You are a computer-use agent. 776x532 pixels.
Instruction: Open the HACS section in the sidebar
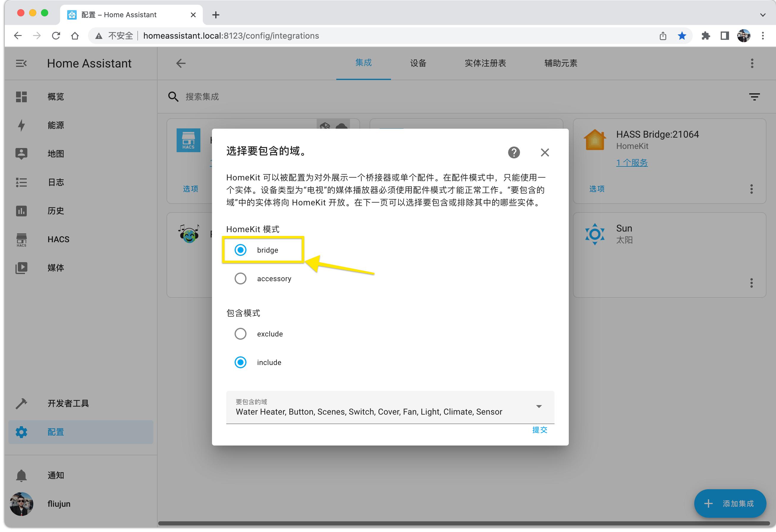pyautogui.click(x=59, y=239)
